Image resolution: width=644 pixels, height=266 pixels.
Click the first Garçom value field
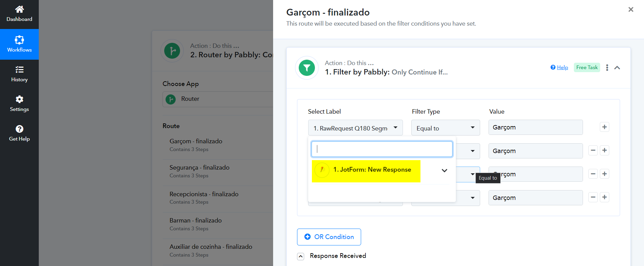(x=536, y=127)
